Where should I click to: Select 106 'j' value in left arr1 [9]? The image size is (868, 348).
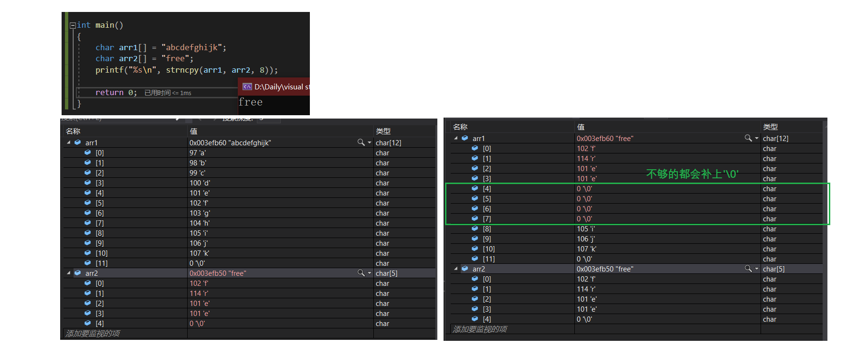pyautogui.click(x=199, y=243)
